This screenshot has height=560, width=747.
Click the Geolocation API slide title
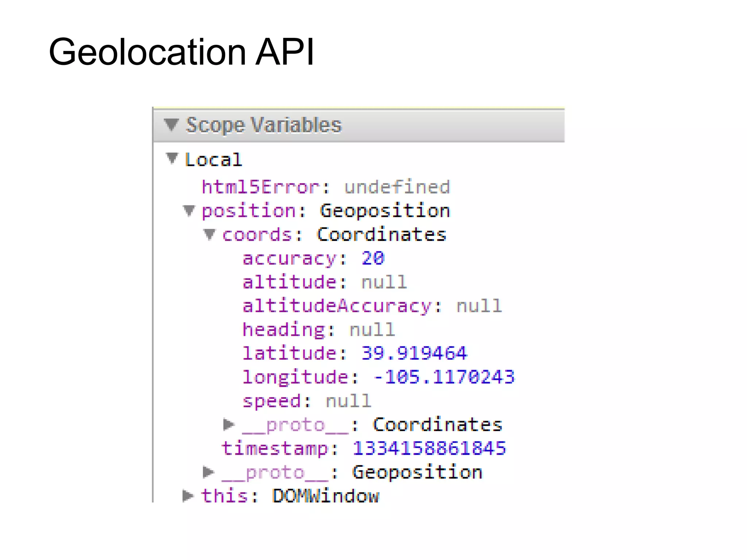point(181,52)
